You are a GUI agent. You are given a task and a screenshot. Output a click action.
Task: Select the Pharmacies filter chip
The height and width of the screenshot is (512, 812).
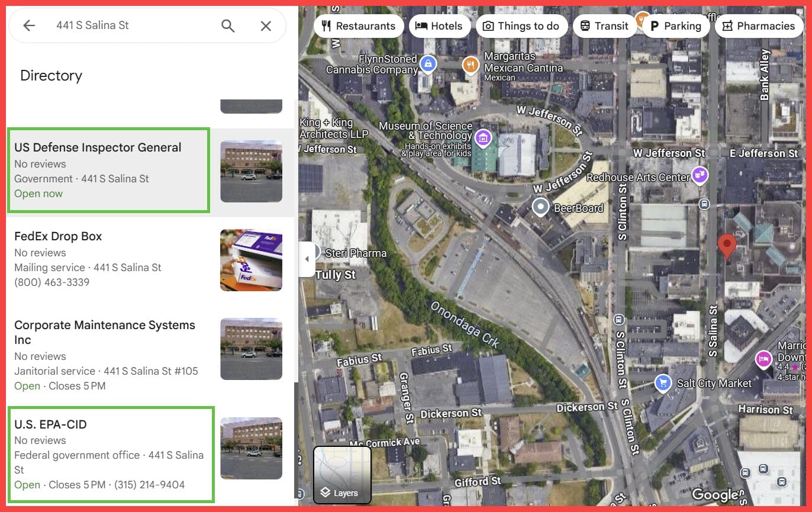759,26
